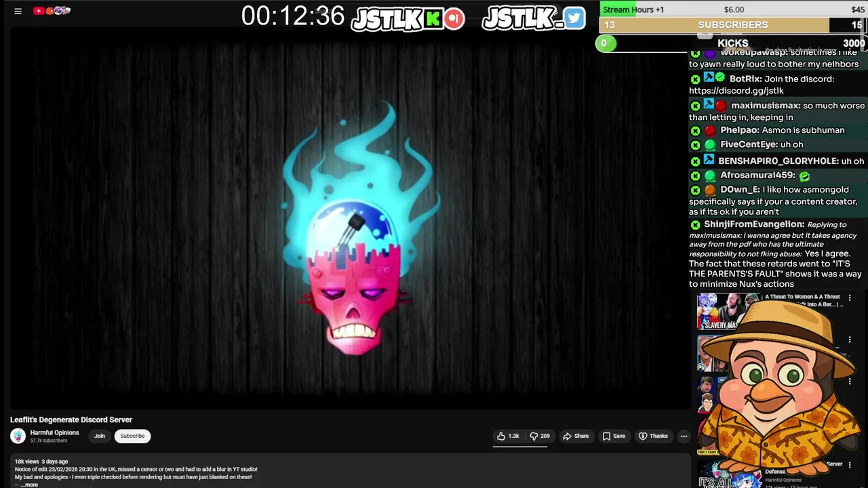Click the video player area
Screen dimensions: 868x488
(350, 218)
